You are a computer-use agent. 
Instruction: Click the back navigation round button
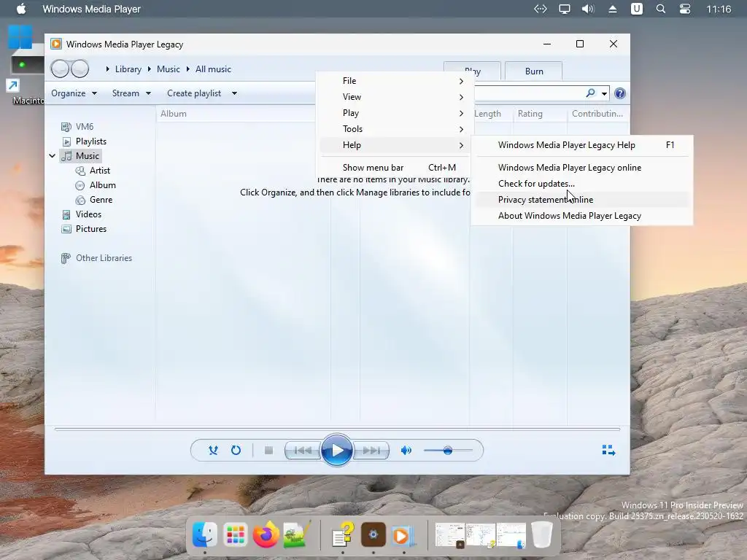point(60,69)
